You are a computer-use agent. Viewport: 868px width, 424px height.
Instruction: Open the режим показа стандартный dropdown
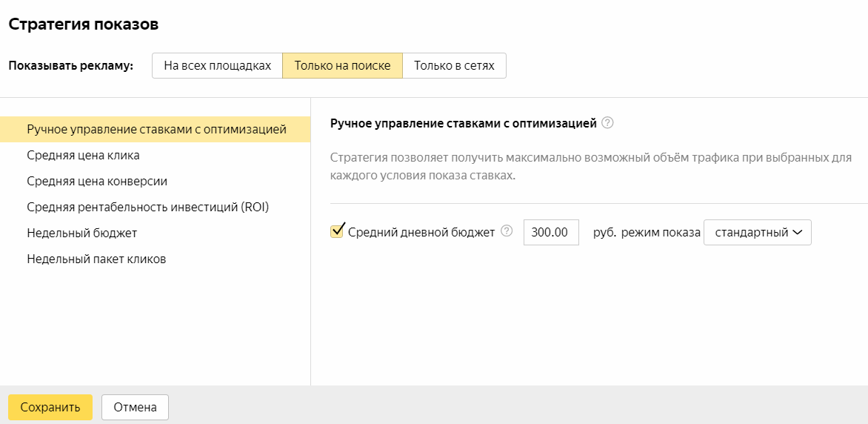(758, 232)
